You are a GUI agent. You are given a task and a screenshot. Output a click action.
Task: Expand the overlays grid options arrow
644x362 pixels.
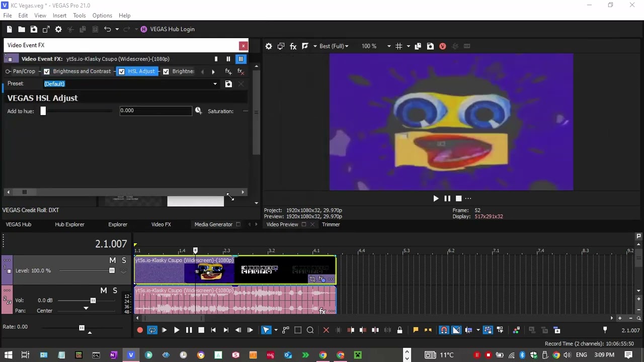[408, 46]
